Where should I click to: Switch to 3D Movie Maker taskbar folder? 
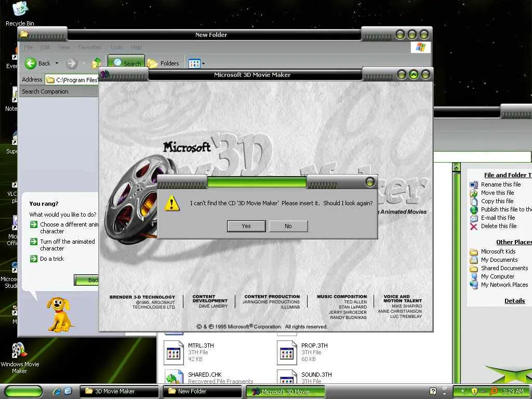pos(119,391)
